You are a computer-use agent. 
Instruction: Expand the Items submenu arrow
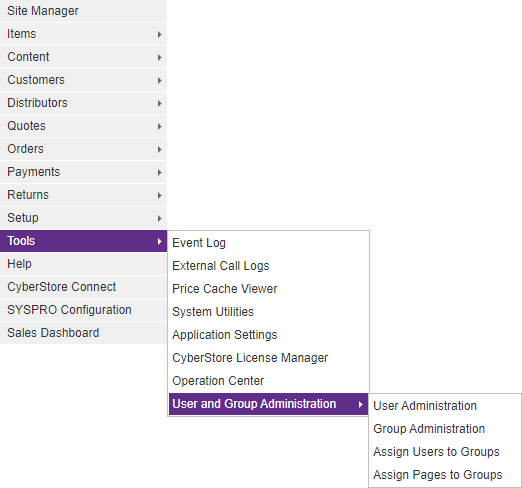point(160,34)
